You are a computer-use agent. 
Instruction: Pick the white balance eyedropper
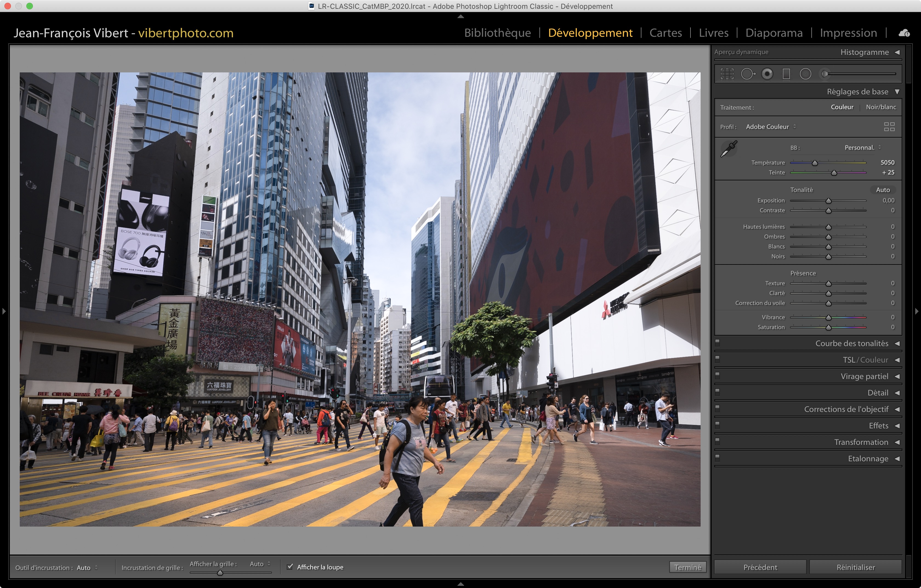click(x=729, y=148)
